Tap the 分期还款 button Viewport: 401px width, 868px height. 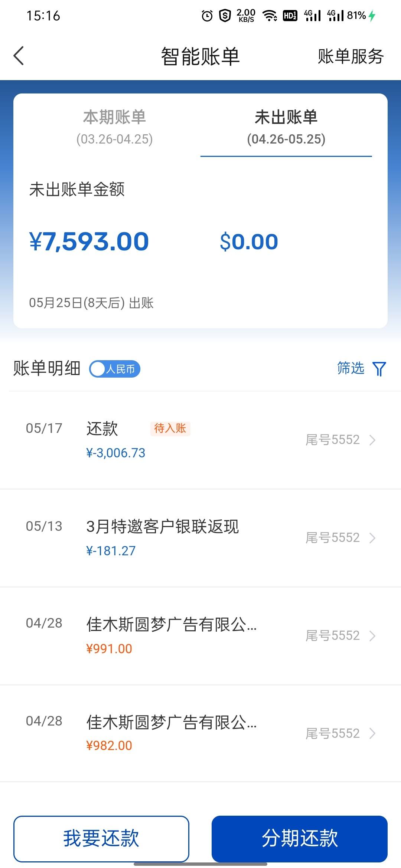pos(300,839)
